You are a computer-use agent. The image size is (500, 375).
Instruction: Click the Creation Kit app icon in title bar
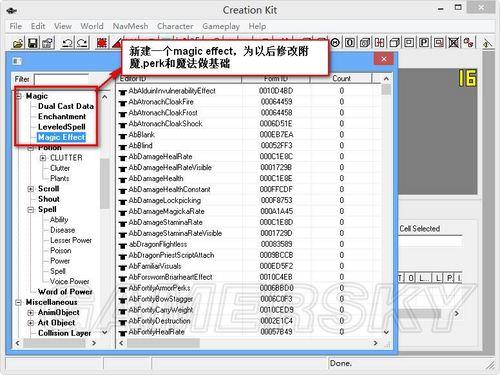12,11
